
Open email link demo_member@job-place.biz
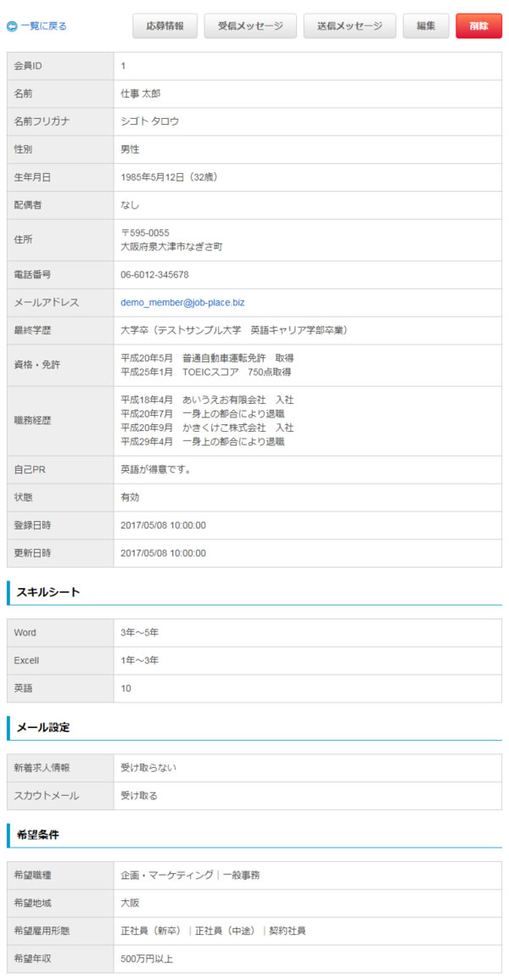coord(182,303)
